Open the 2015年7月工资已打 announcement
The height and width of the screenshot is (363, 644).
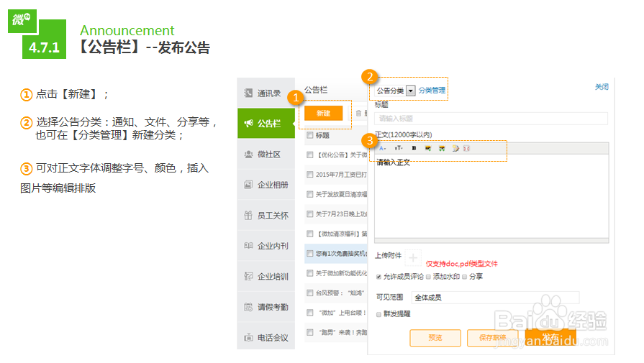(341, 175)
